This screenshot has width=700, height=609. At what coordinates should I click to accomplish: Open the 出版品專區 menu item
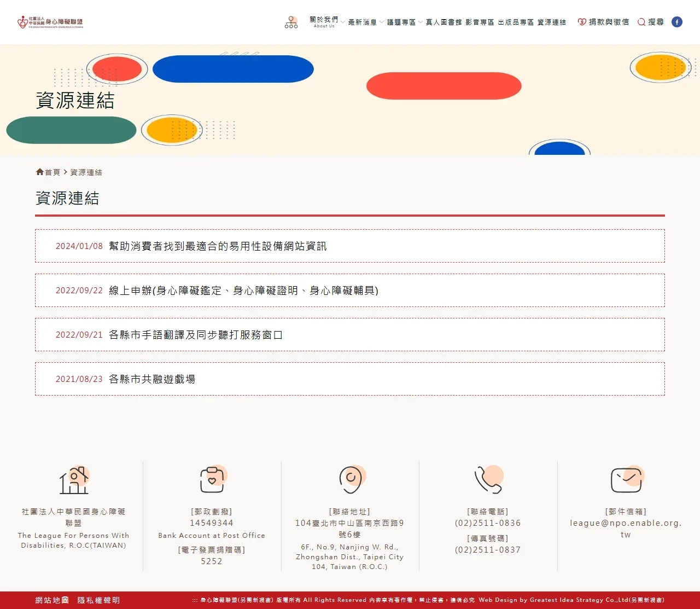[x=515, y=22]
